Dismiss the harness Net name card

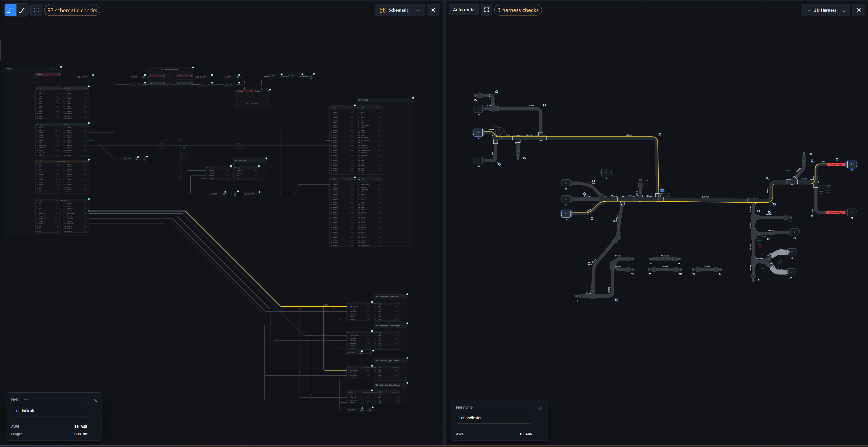541,408
